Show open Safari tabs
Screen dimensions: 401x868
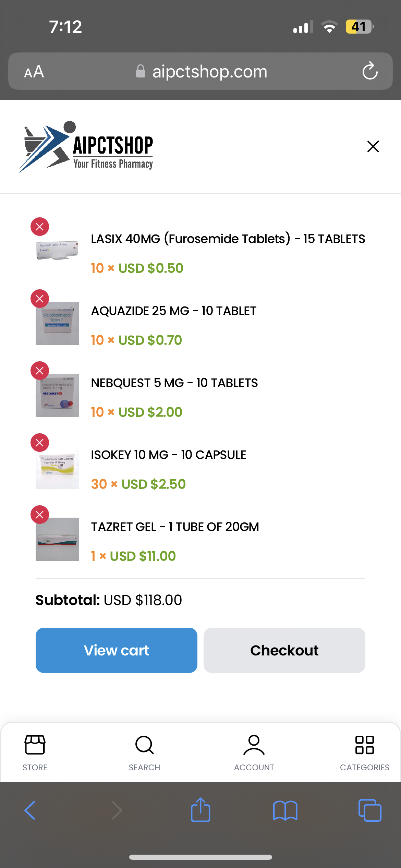pyautogui.click(x=369, y=810)
